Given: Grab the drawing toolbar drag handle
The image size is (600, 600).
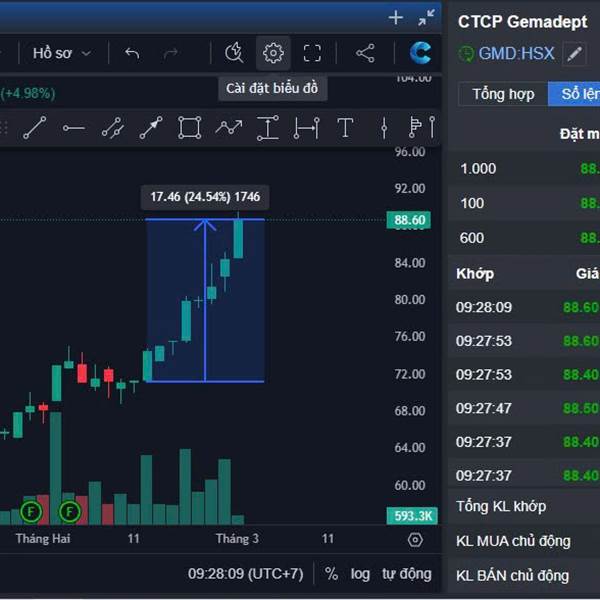Looking at the screenshot, I should click(x=4, y=128).
